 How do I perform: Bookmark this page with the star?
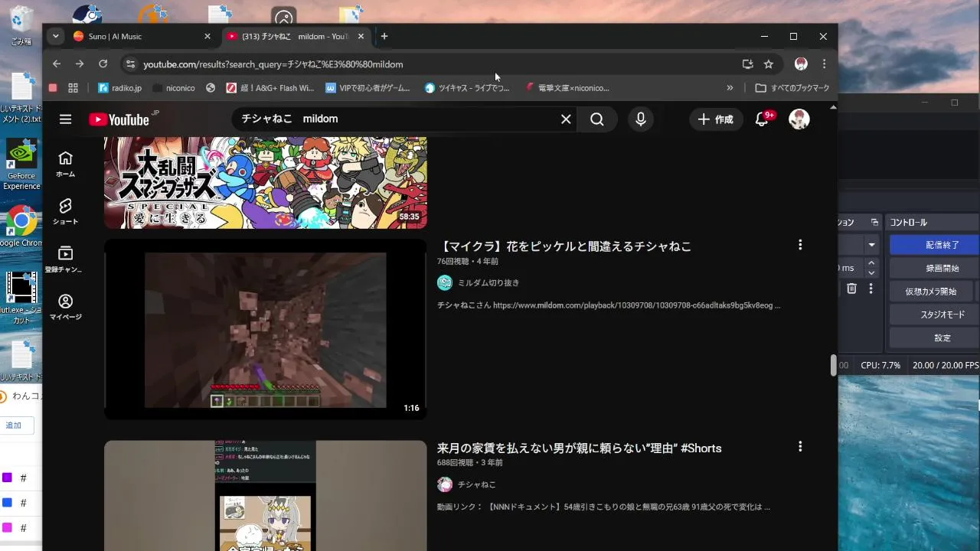click(x=769, y=64)
